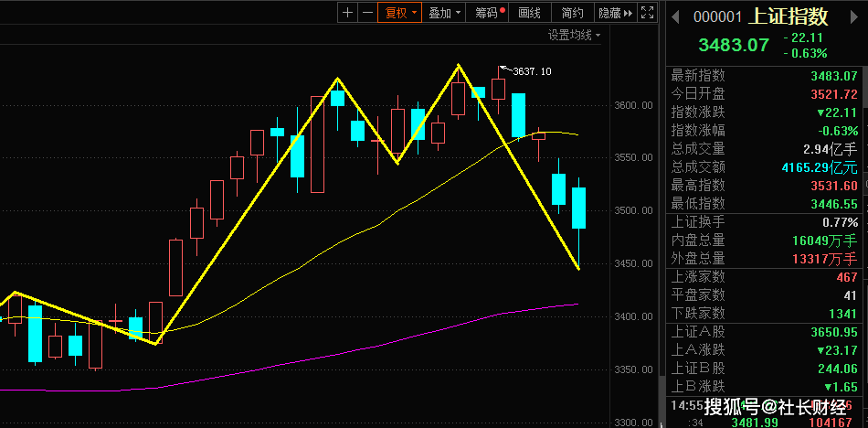
Task: Toggle fullscreen chart expand icon
Action: click(x=647, y=13)
